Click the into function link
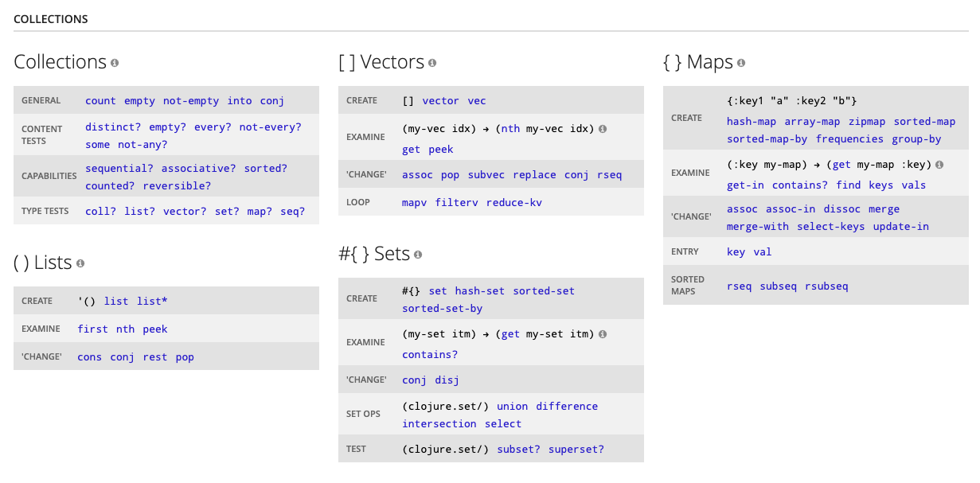The image size is (980, 483). tap(240, 101)
